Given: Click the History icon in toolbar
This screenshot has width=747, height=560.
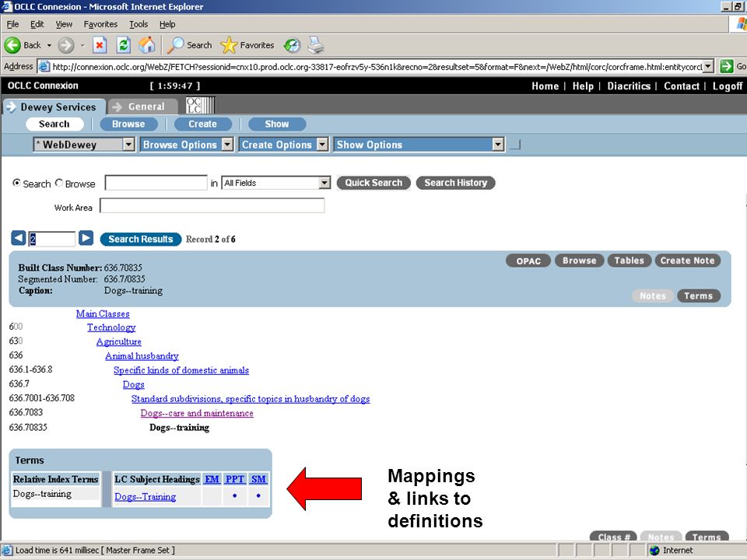Looking at the screenshot, I should 292,45.
